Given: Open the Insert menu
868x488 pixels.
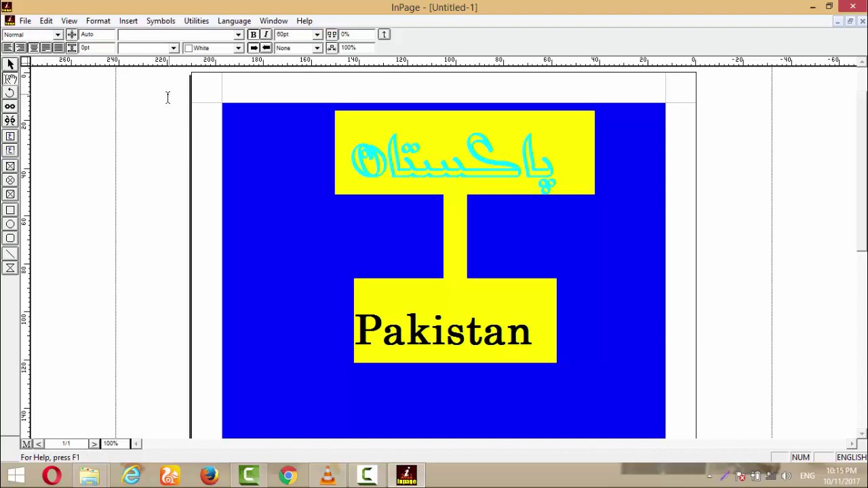Looking at the screenshot, I should [x=128, y=21].
